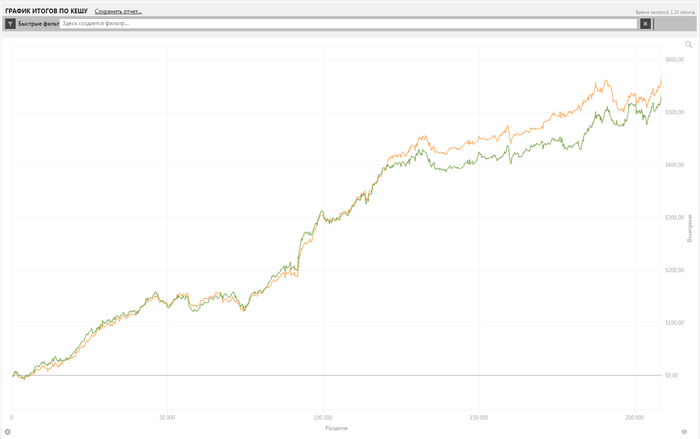Click the '$200,00' axis label
700x439 pixels.
point(674,270)
